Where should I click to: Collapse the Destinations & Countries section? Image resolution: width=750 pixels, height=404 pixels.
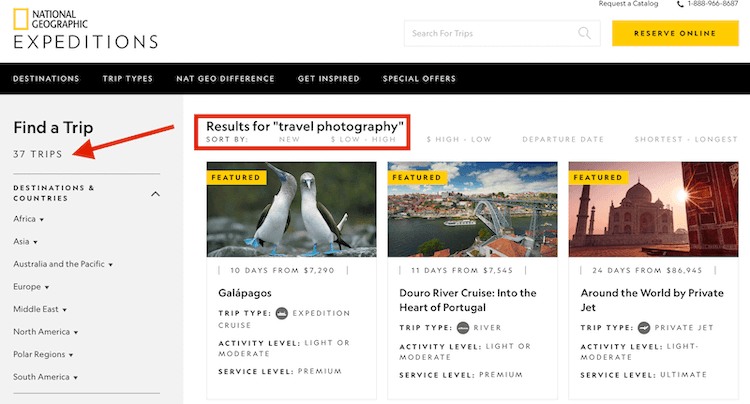coord(155,193)
